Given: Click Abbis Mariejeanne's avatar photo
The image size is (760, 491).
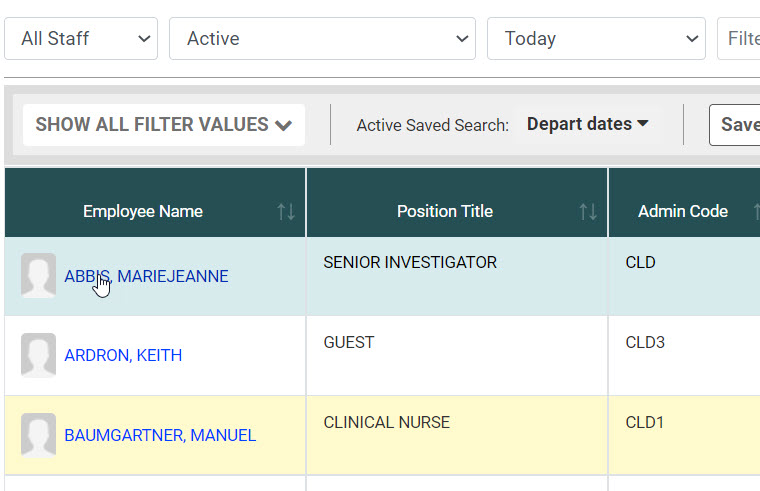Looking at the screenshot, I should 39,276.
